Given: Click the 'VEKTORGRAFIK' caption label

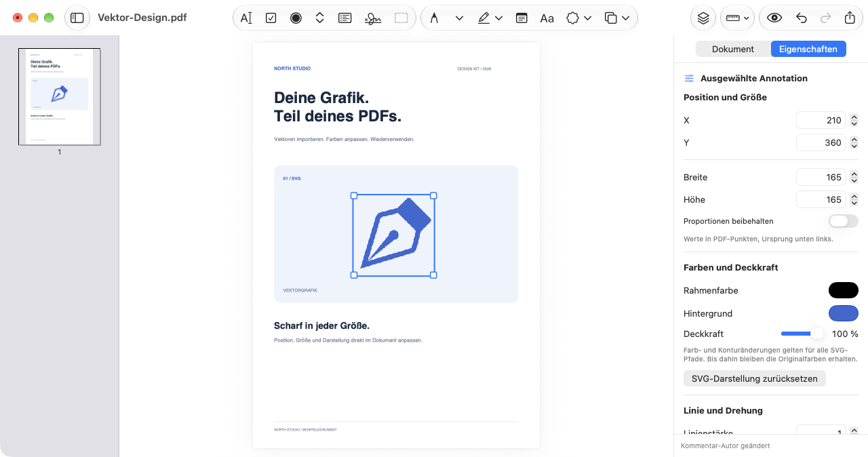Looking at the screenshot, I should coord(300,290).
